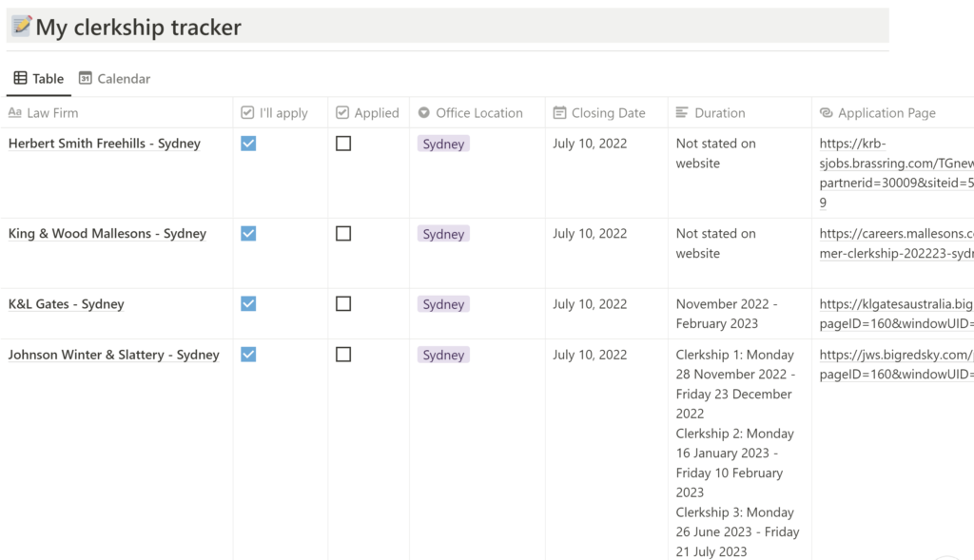Click the Table view grid icon
The height and width of the screenshot is (560, 974).
[x=21, y=78]
